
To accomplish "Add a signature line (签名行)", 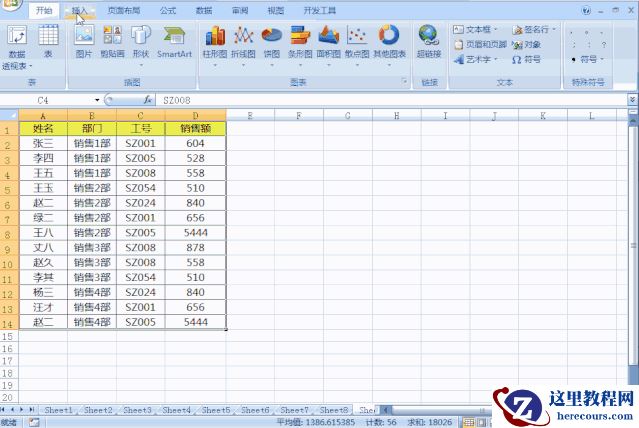I will [x=533, y=29].
